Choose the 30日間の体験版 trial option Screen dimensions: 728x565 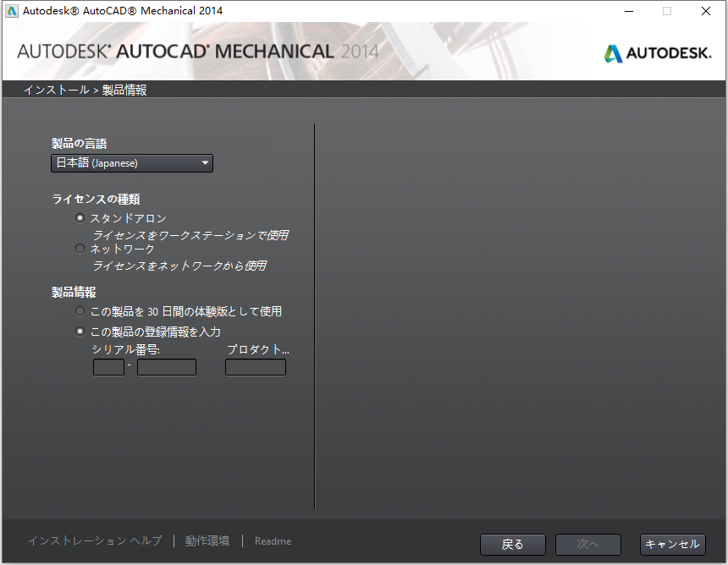click(80, 310)
